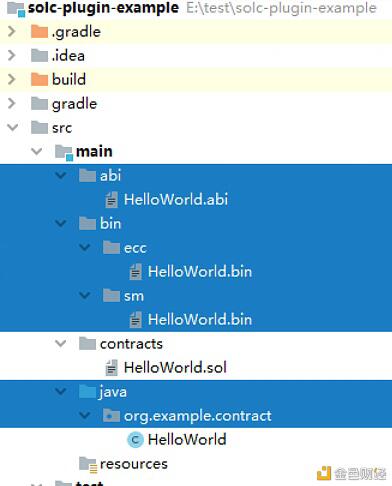Expand the gradle folder chevron
The image size is (392, 486).
(x=12, y=103)
